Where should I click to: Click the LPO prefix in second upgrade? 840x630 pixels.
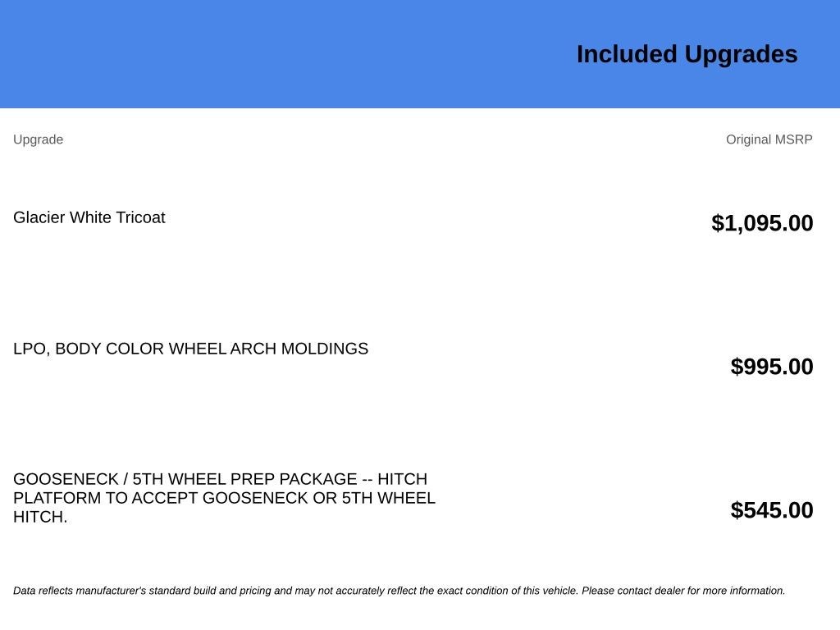(32, 349)
